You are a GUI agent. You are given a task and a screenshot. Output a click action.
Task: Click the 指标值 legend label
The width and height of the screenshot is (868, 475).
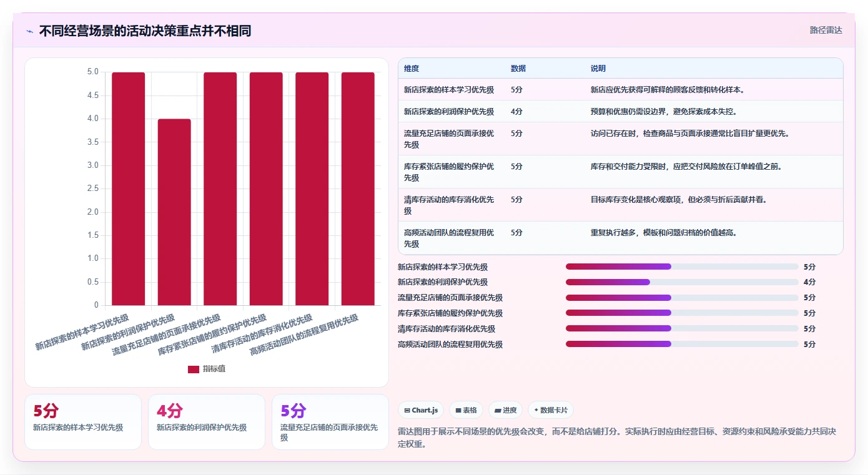pyautogui.click(x=214, y=369)
